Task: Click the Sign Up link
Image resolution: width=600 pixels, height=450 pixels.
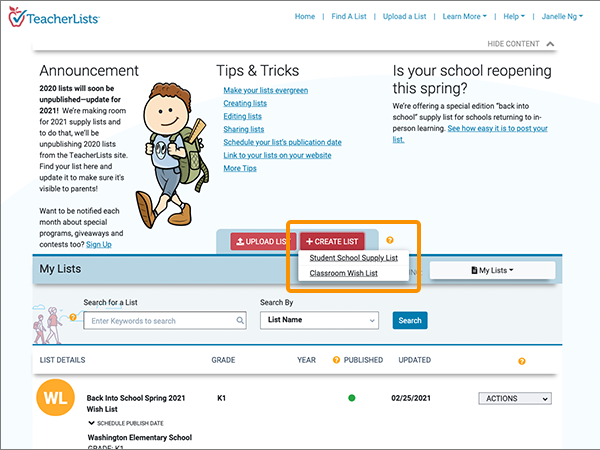Action: click(x=99, y=245)
